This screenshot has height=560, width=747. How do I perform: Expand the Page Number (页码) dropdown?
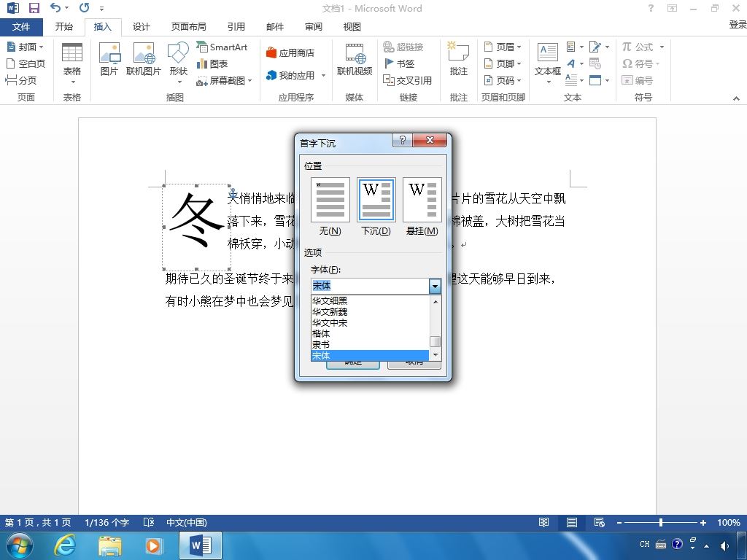[x=503, y=80]
